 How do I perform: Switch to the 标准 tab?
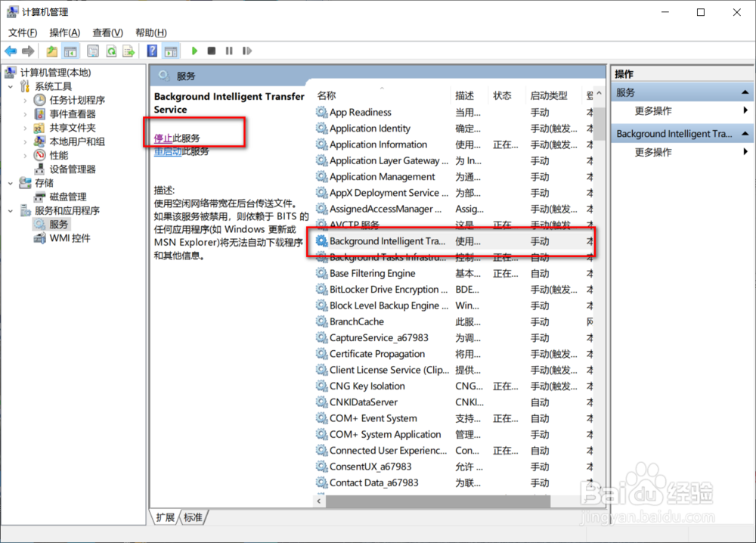(193, 517)
